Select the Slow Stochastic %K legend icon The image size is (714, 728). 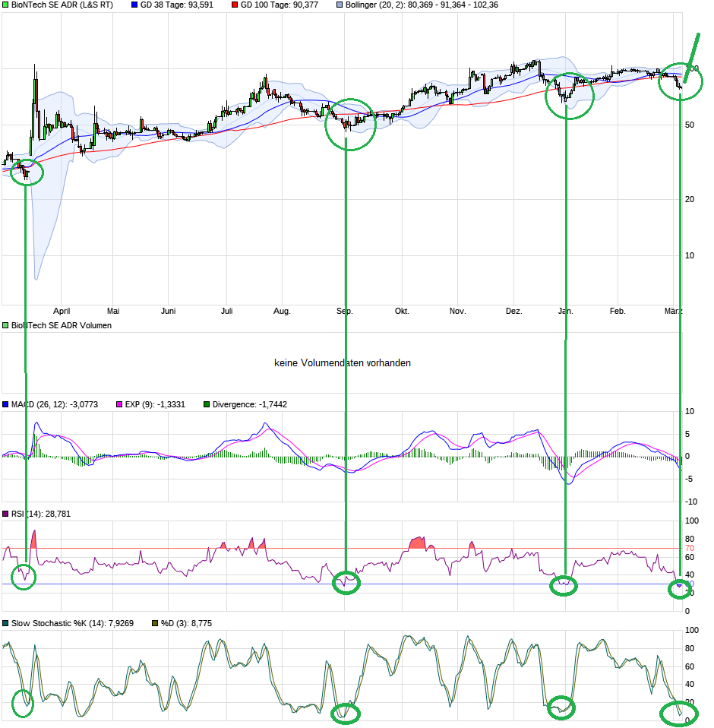click(x=6, y=622)
